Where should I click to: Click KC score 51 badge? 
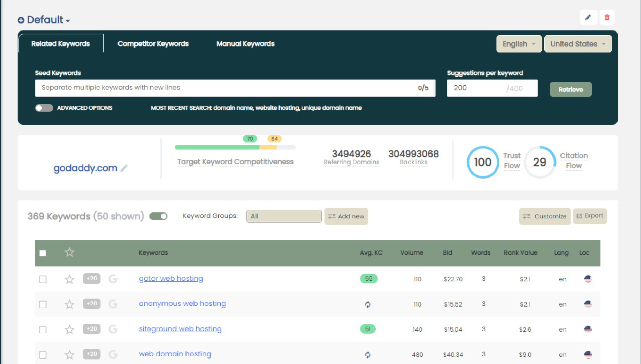click(368, 329)
